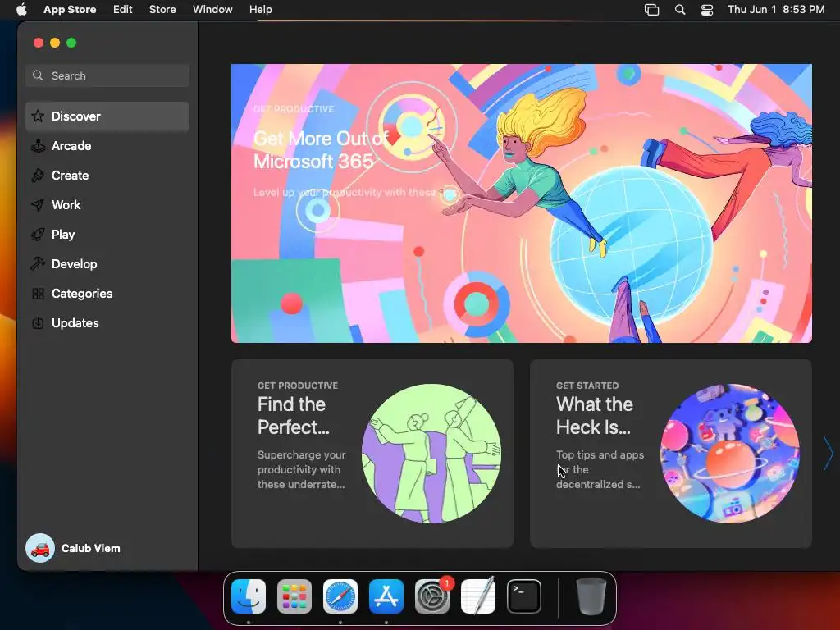Click the right chevron to show more stories

pos(829,453)
